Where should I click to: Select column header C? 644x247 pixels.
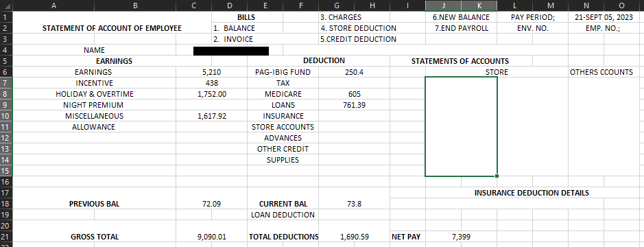click(x=194, y=5)
